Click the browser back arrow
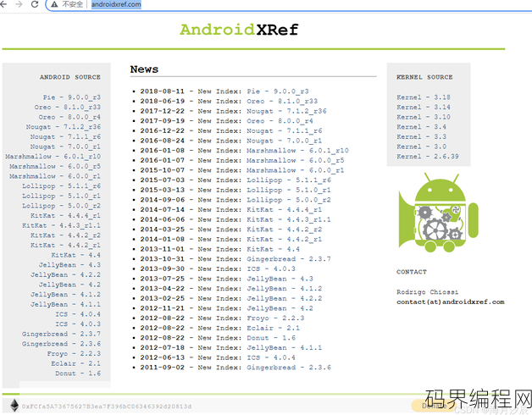 [x=3, y=4]
